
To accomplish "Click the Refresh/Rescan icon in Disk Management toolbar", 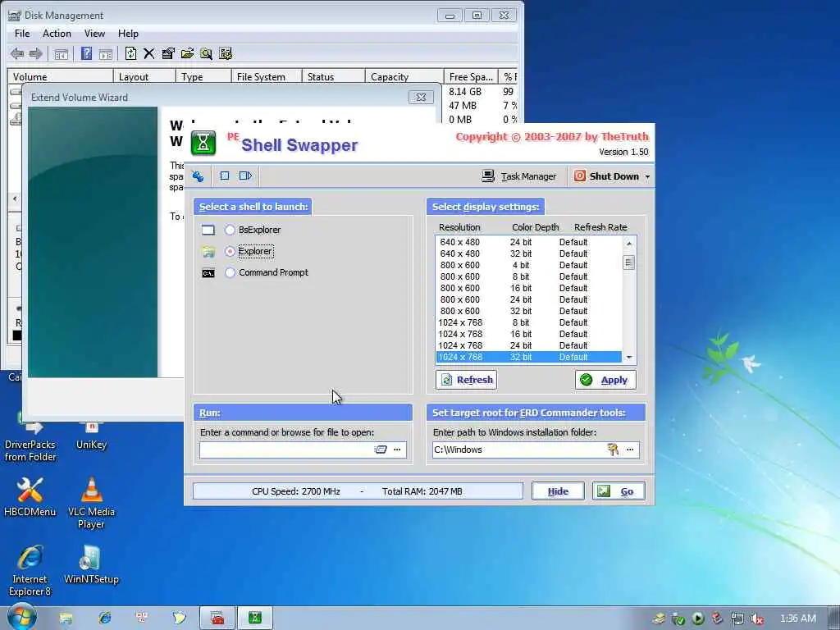I will pyautogui.click(x=130, y=53).
